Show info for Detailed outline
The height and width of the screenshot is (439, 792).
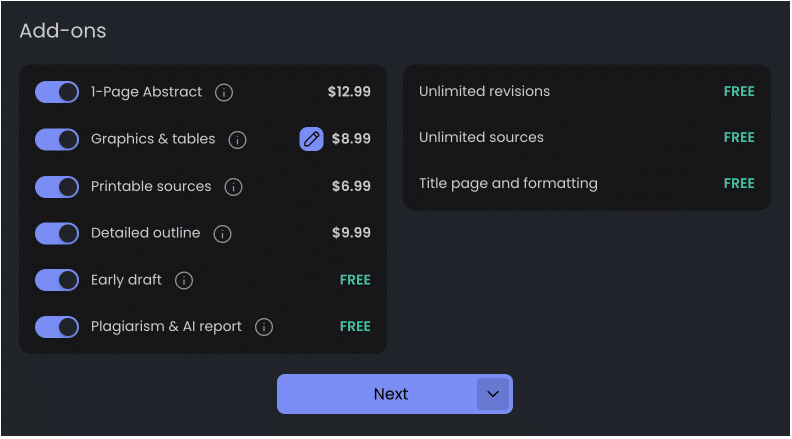coord(222,234)
